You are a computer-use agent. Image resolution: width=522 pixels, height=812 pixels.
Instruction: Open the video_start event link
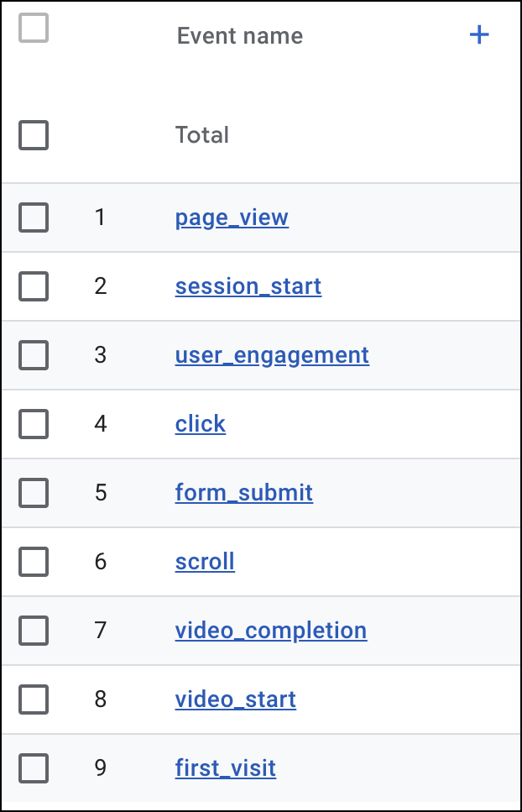pos(236,699)
